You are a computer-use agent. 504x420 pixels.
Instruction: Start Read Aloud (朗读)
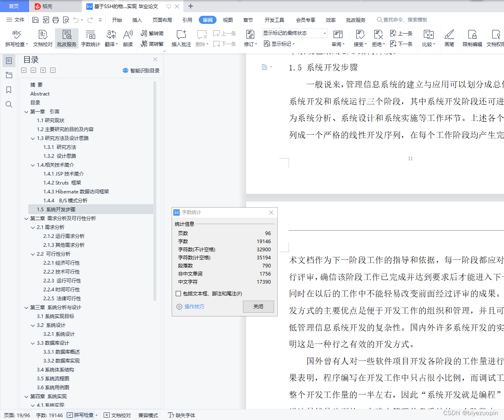pyautogui.click(x=128, y=38)
